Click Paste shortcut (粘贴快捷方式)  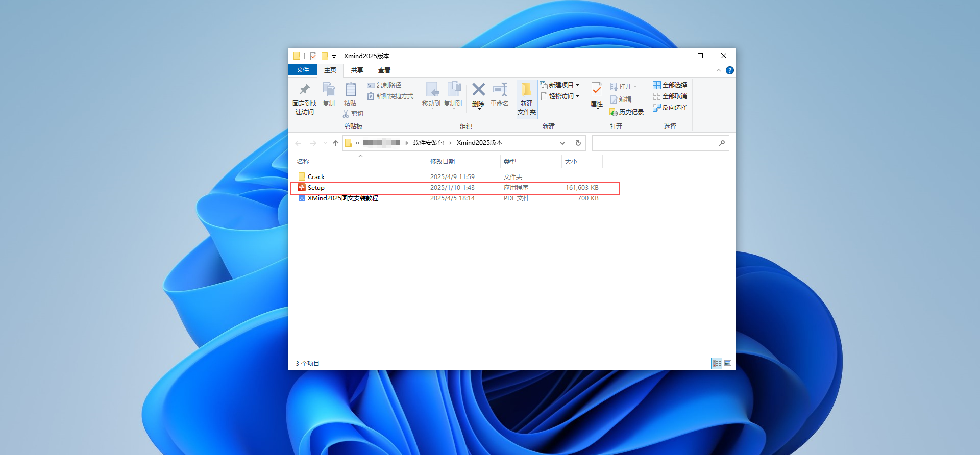click(x=390, y=96)
